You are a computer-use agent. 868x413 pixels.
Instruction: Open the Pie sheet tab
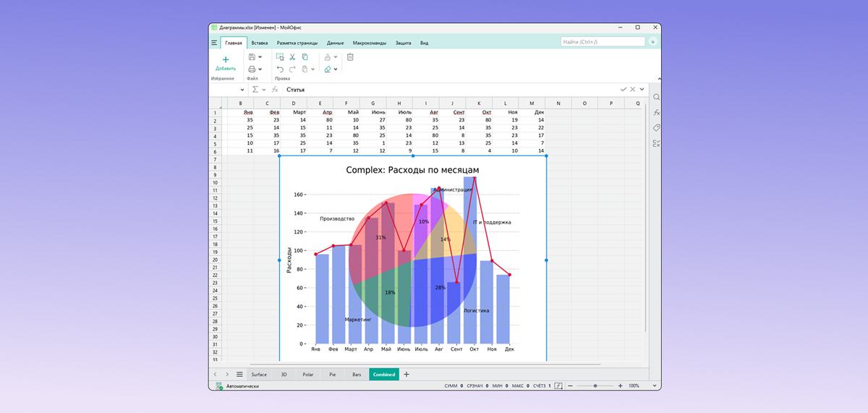332,375
